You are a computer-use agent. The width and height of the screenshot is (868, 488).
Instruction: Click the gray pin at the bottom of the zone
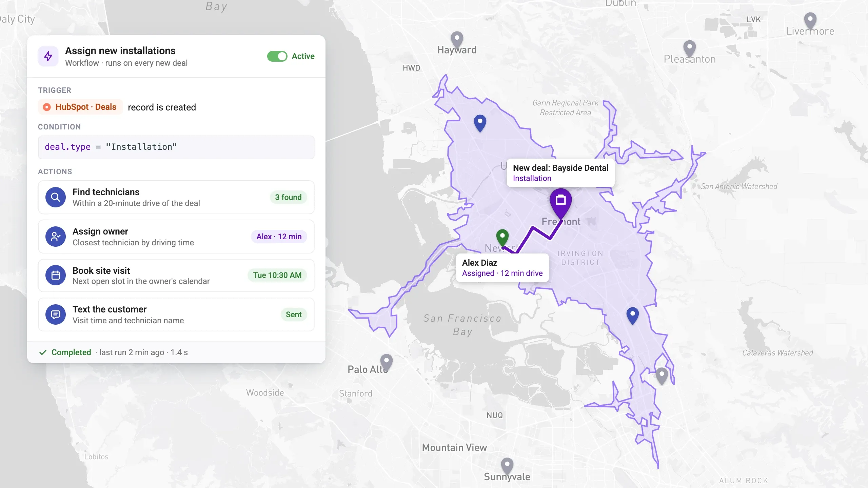point(662,376)
